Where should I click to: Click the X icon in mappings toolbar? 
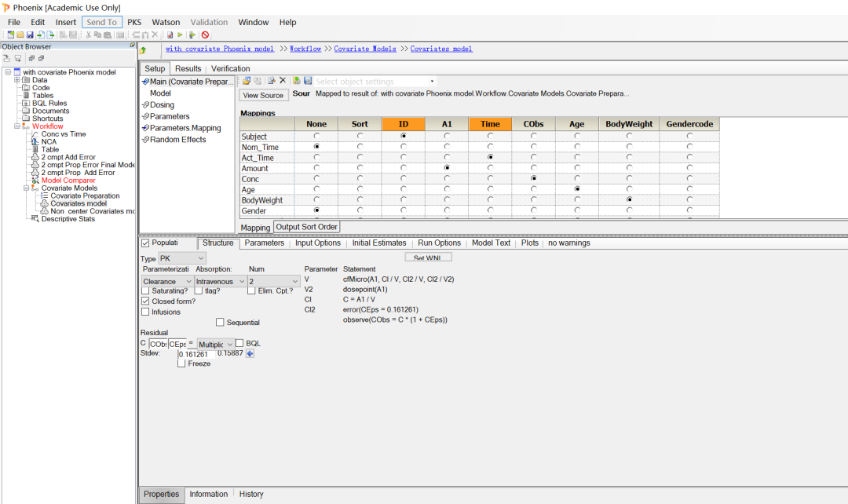pos(283,81)
